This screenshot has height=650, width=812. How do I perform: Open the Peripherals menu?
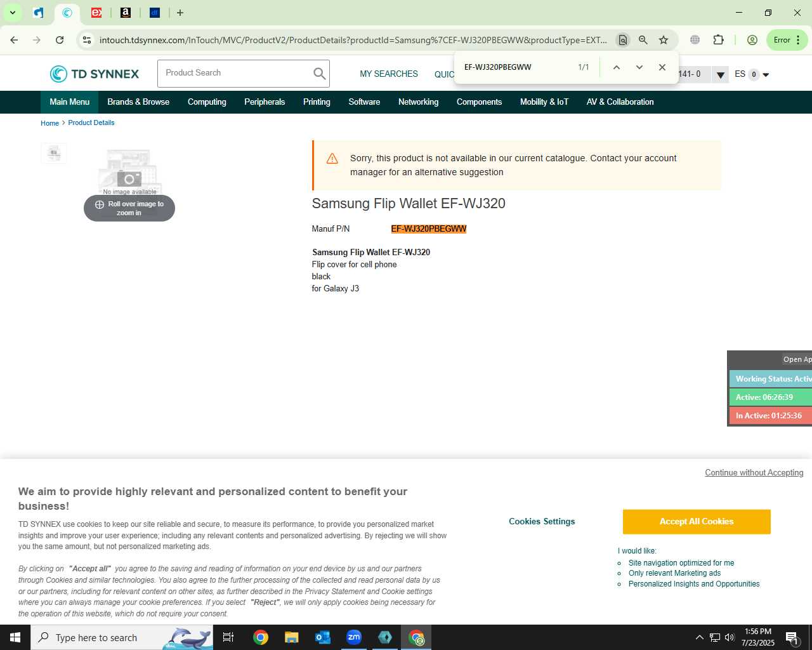pos(265,102)
